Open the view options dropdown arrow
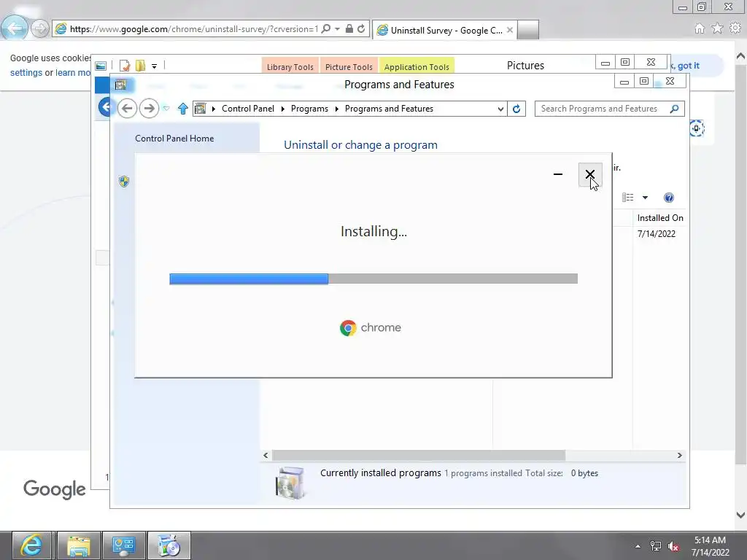747x560 pixels. (645, 198)
